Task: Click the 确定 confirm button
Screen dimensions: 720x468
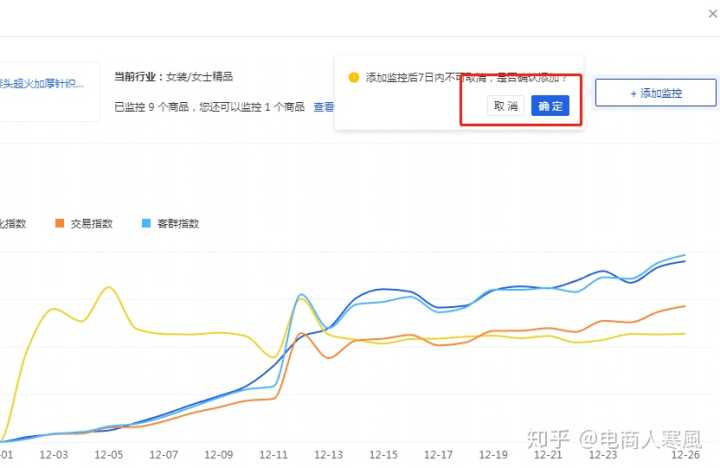Action: (x=550, y=106)
